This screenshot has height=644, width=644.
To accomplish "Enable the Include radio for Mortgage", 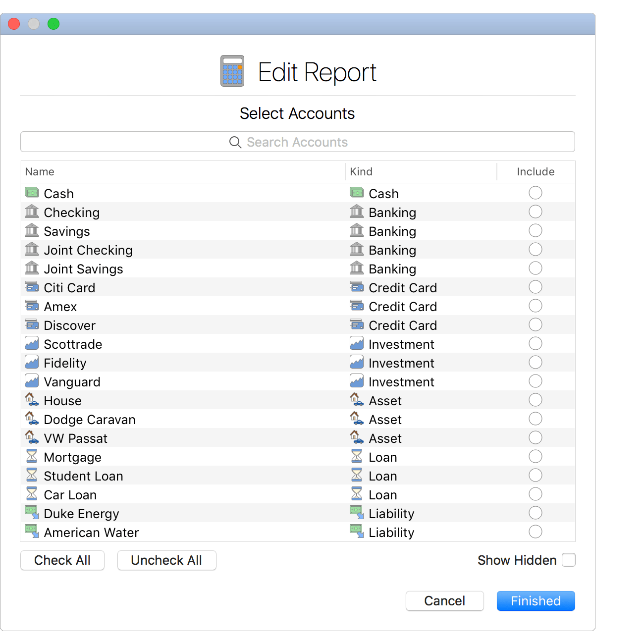I will 536,456.
